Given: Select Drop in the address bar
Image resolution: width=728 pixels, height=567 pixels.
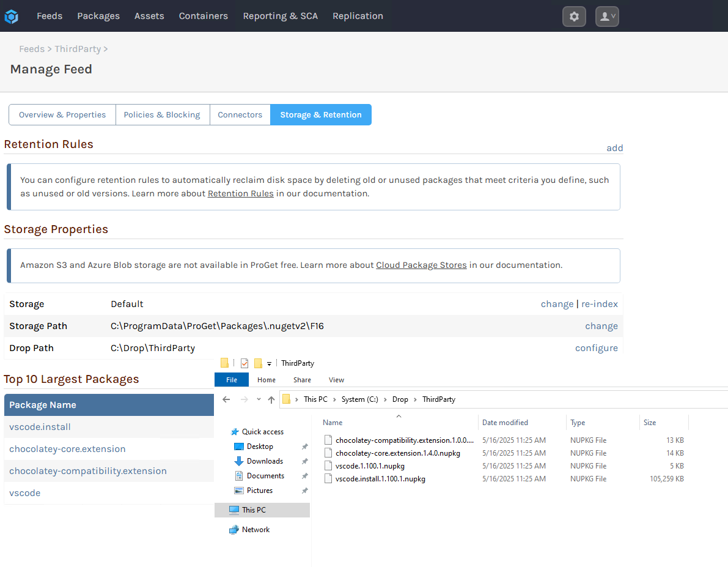Looking at the screenshot, I should click(400, 399).
